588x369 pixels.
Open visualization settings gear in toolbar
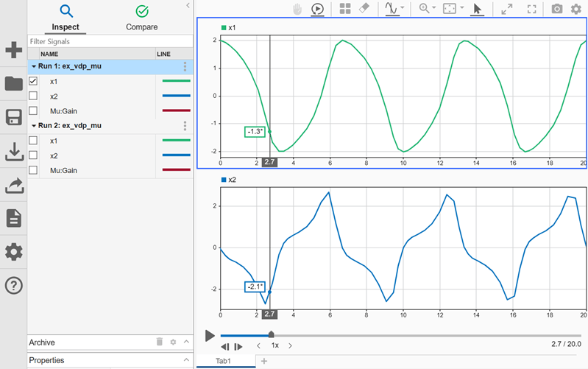coord(576,9)
